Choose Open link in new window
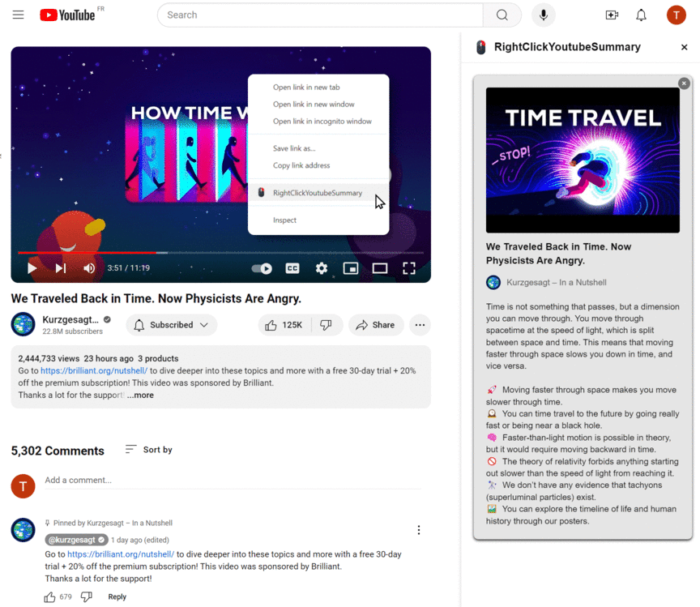The image size is (700, 607). [318, 104]
